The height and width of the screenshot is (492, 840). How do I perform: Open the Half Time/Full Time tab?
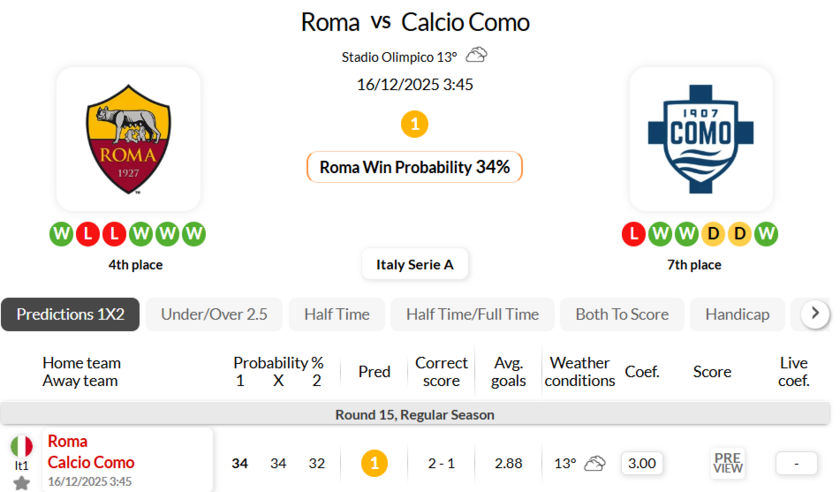tap(472, 314)
